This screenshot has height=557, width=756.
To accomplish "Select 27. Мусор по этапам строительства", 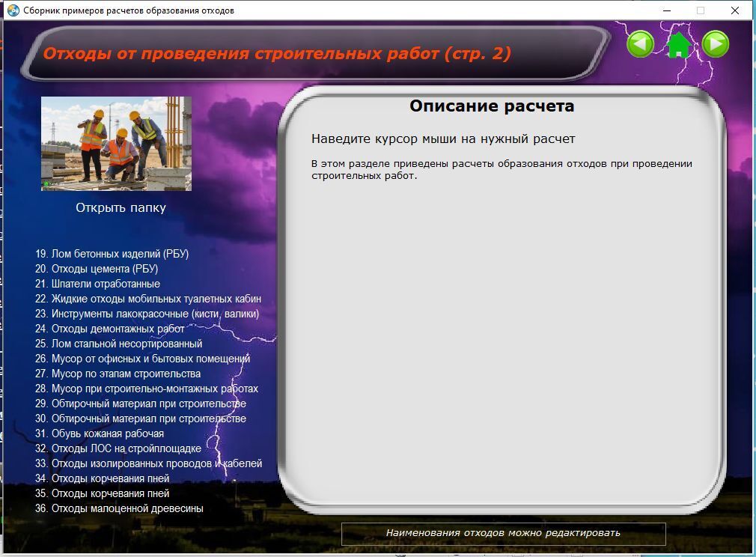I will pos(118,374).
